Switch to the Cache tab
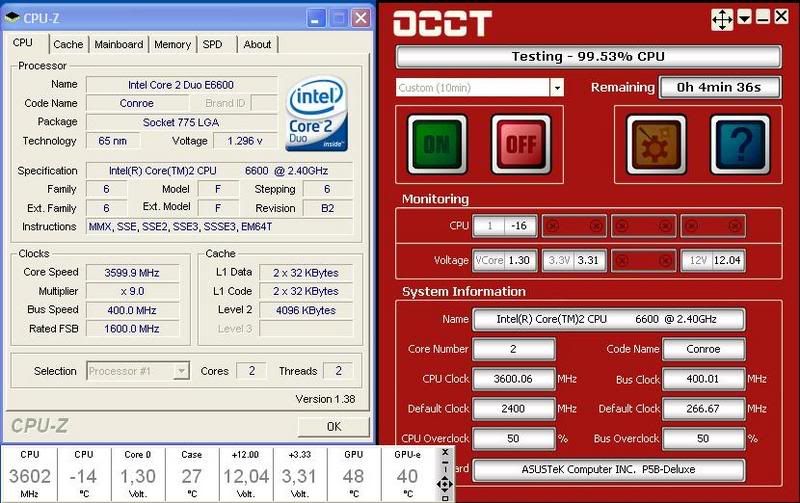Screen dimensions: 800x503 [68, 44]
